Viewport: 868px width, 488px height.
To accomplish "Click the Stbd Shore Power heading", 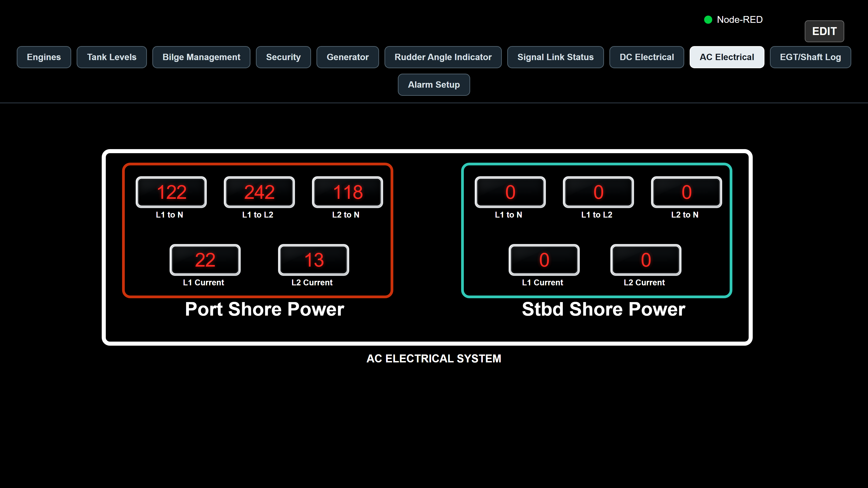I will 604,309.
